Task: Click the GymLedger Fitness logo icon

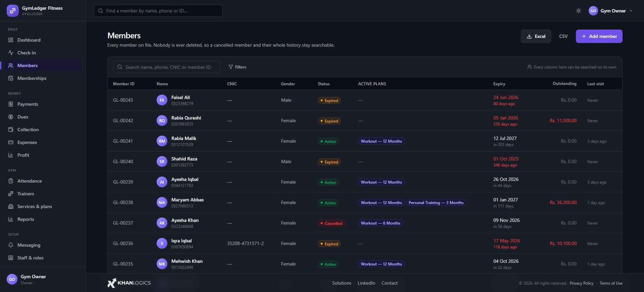Action: click(x=13, y=11)
